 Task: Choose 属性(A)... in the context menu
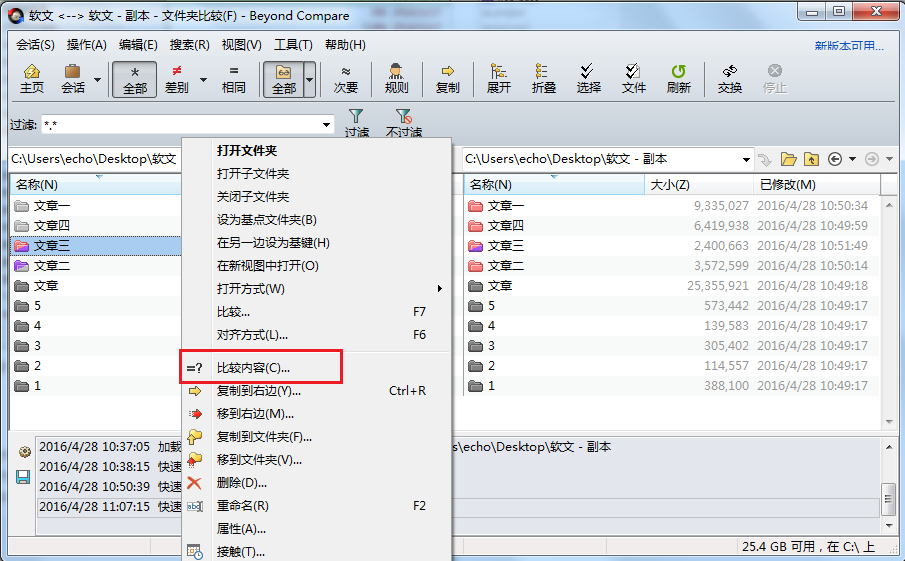coord(316,529)
